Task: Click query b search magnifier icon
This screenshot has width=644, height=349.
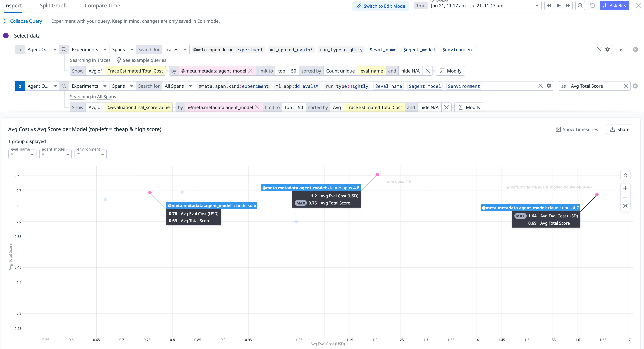Action: click(64, 86)
